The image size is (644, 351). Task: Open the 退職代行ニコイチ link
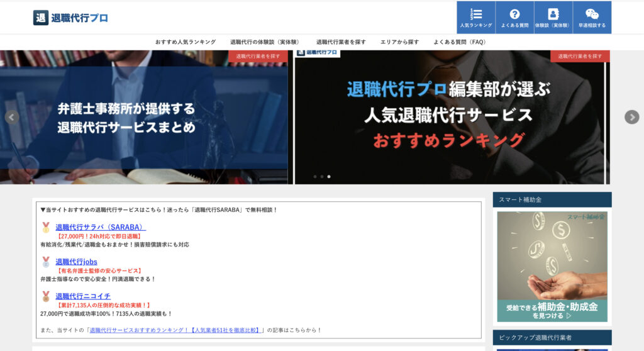(x=83, y=296)
